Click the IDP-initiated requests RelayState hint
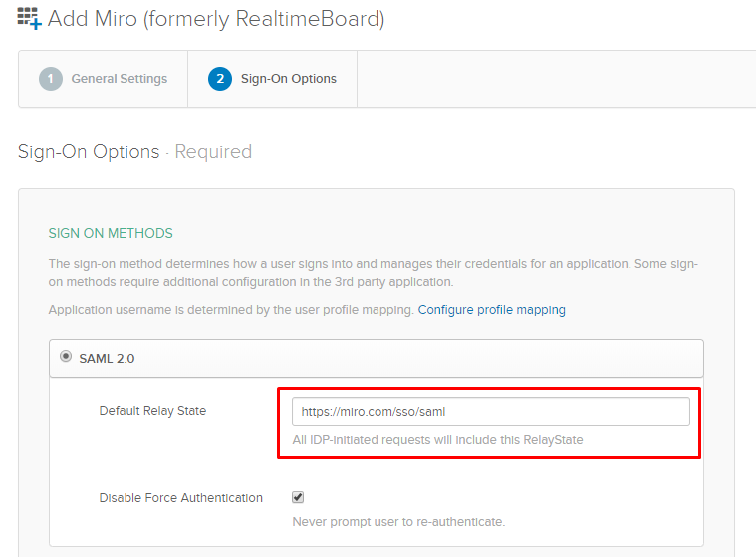 click(437, 439)
